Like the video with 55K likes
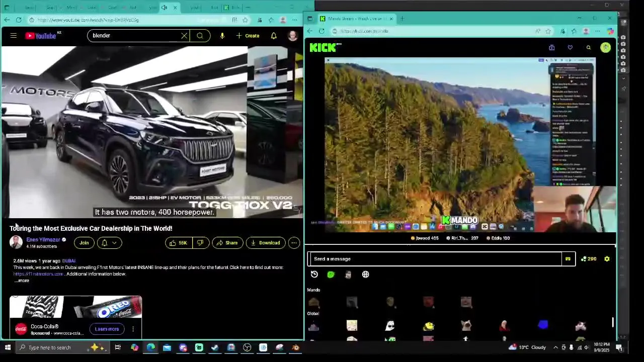 pos(178,243)
